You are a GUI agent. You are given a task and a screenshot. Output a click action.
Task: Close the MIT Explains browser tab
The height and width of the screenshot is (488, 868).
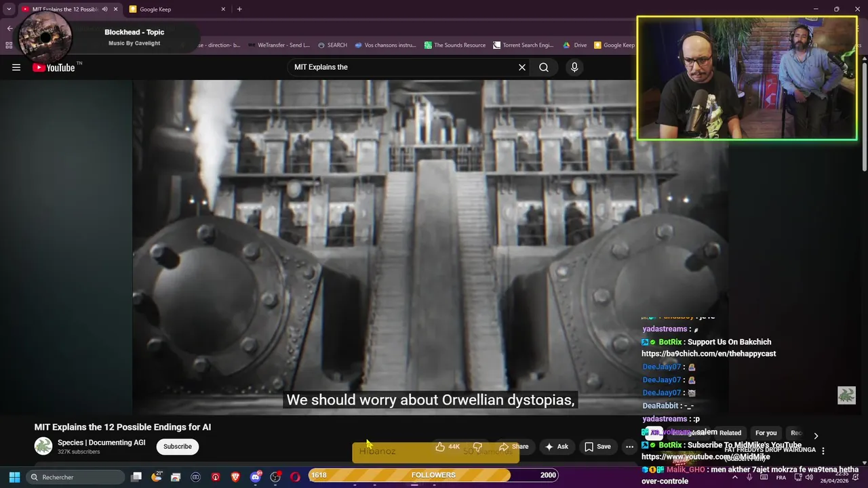[x=115, y=9]
